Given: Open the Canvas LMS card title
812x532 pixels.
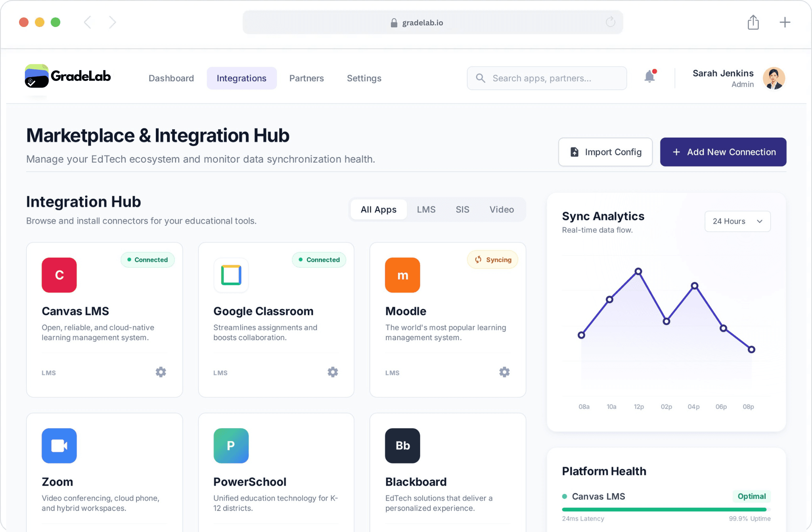Looking at the screenshot, I should click(75, 311).
